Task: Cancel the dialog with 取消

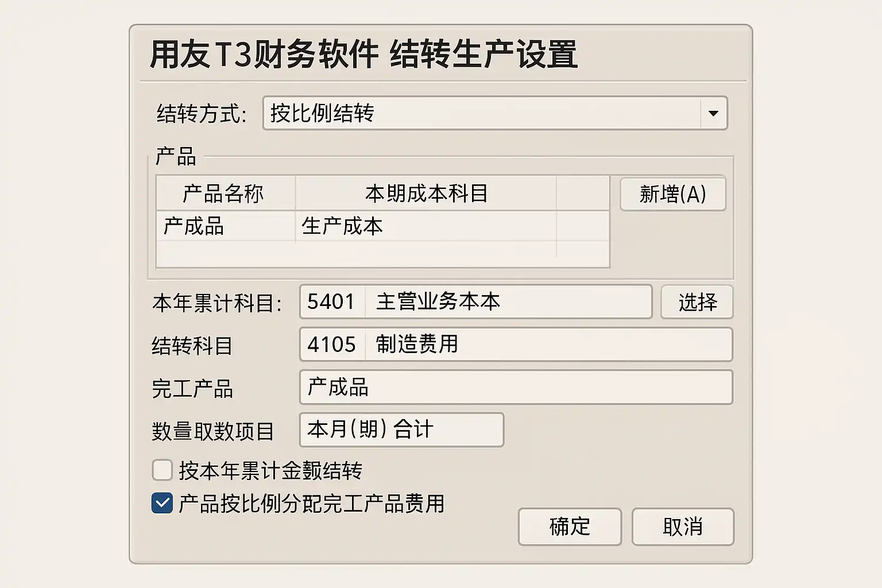Action: (683, 527)
